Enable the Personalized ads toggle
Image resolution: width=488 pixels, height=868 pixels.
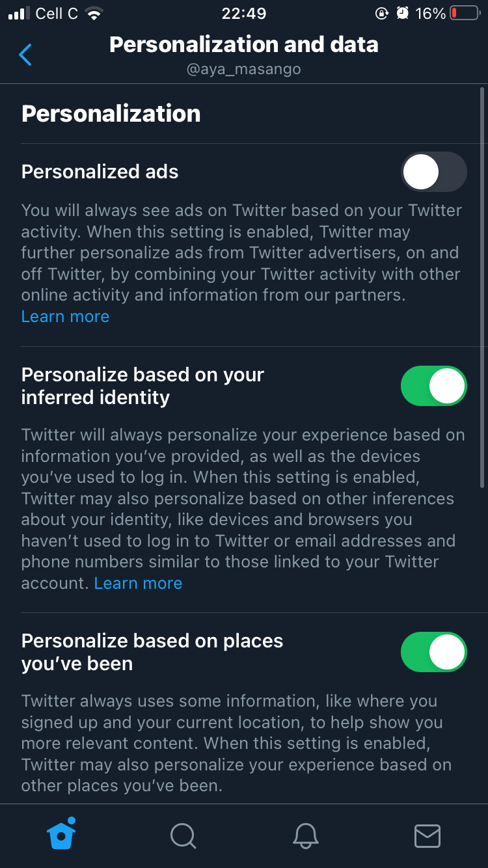[434, 172]
